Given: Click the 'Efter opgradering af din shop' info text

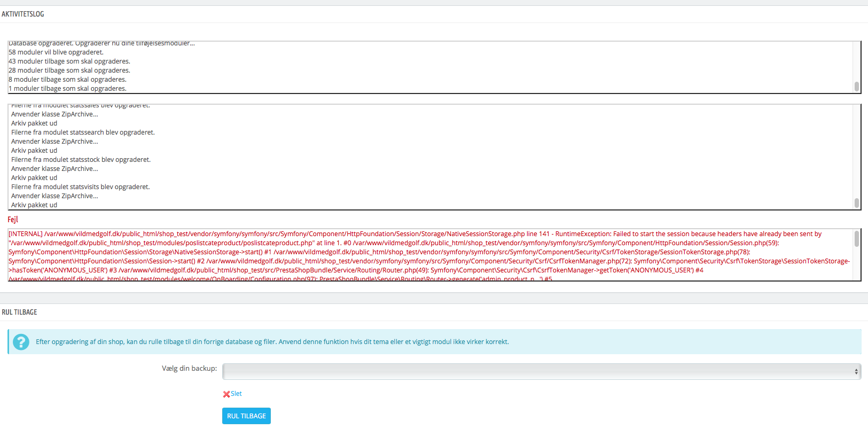Looking at the screenshot, I should click(272, 342).
